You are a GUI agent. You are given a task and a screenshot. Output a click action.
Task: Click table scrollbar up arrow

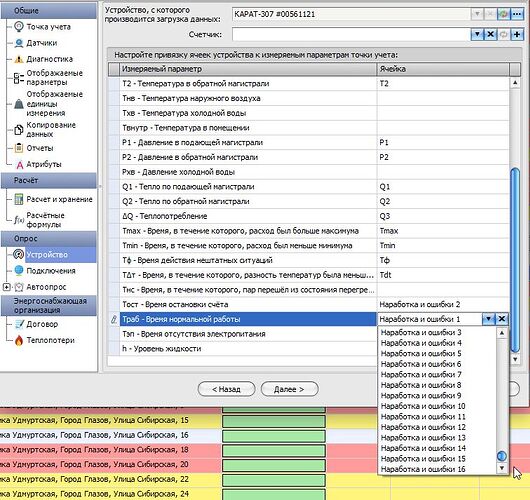pos(515,82)
